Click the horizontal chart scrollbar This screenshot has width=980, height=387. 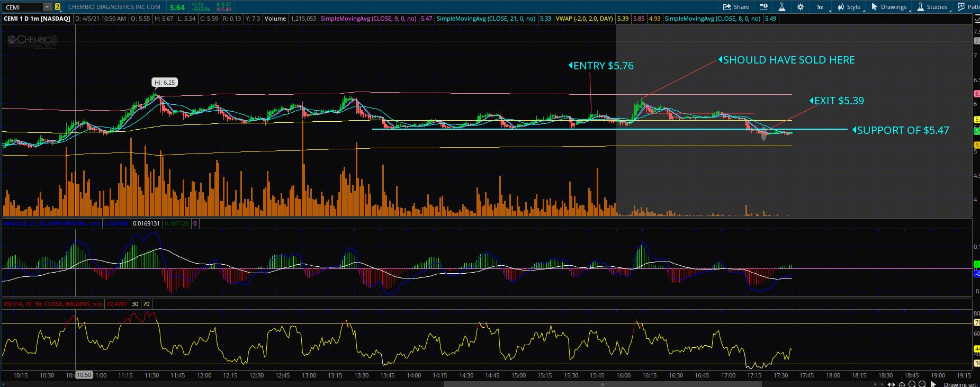[x=603, y=384]
